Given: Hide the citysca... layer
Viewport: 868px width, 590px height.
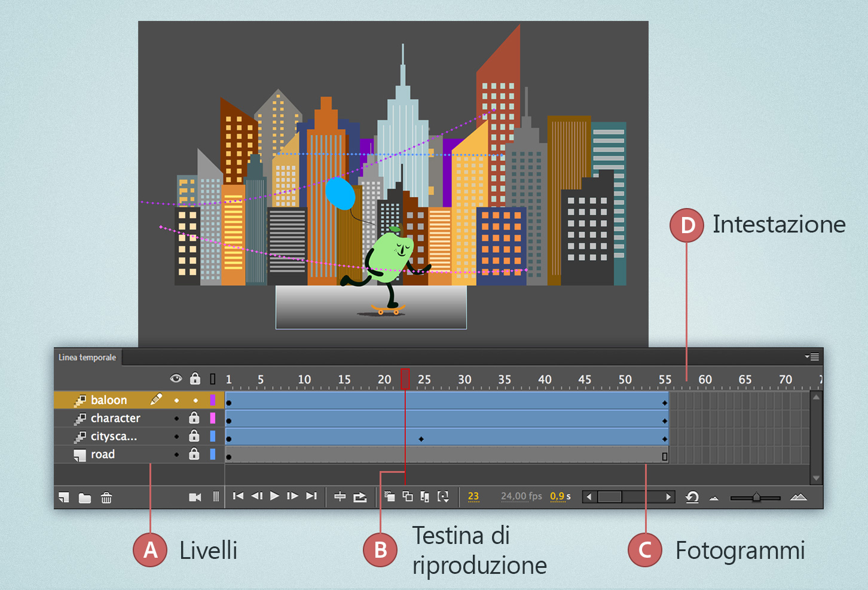Looking at the screenshot, I should (176, 436).
